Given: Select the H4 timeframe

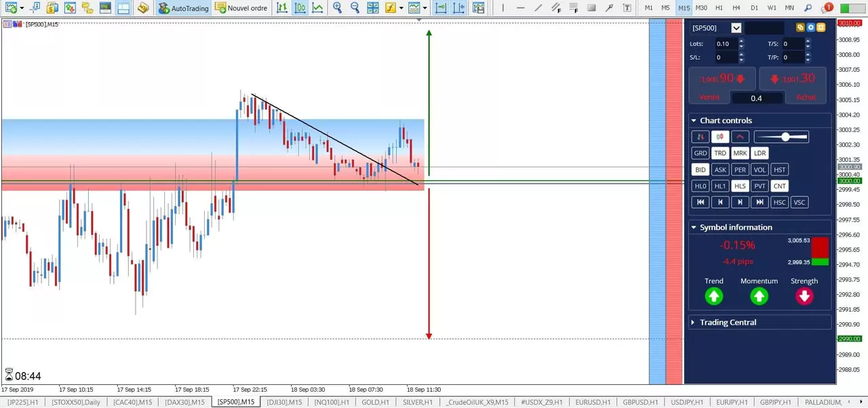Looking at the screenshot, I should tap(736, 8).
